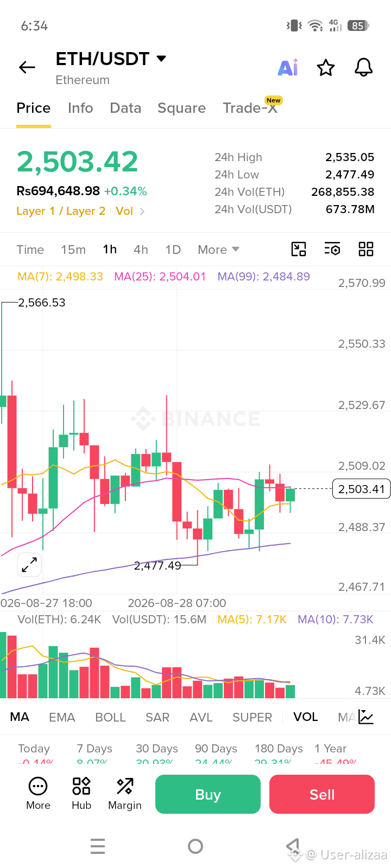Screen dimensions: 391x868
Task: Toggle the SAR indicator
Action: pos(157,717)
